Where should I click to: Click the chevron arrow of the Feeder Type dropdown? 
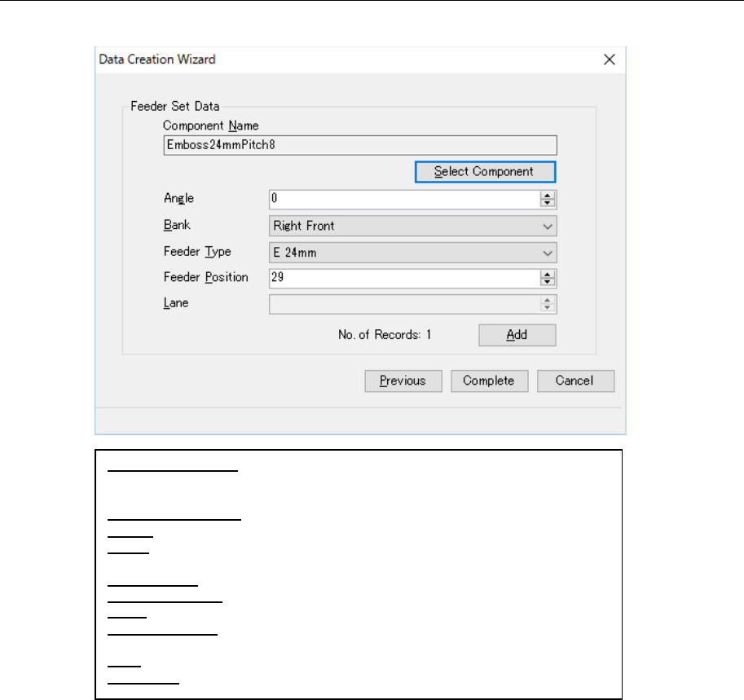click(548, 253)
